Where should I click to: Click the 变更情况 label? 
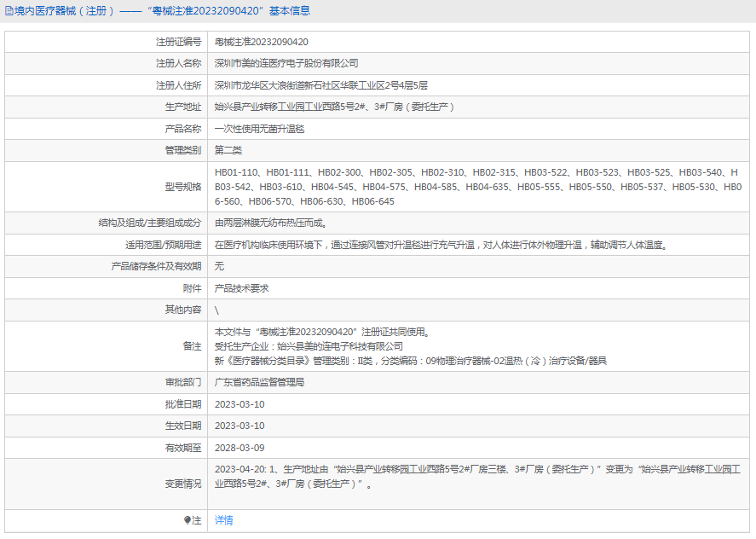[183, 484]
